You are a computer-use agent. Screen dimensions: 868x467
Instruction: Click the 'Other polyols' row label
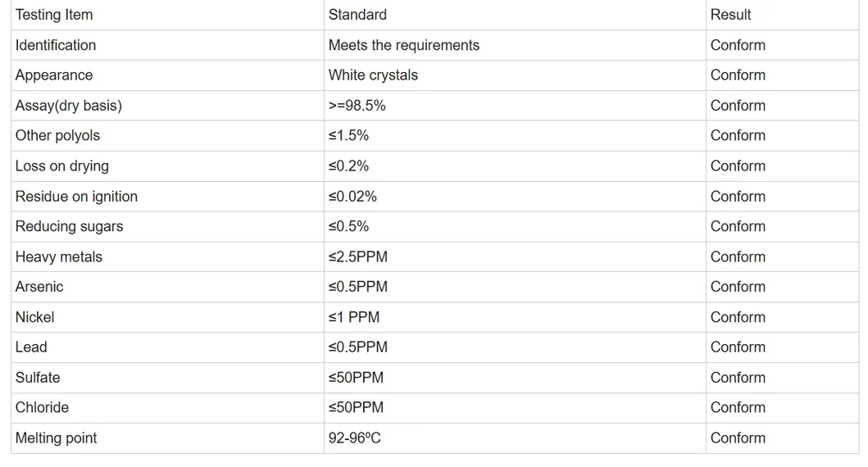coord(57,136)
